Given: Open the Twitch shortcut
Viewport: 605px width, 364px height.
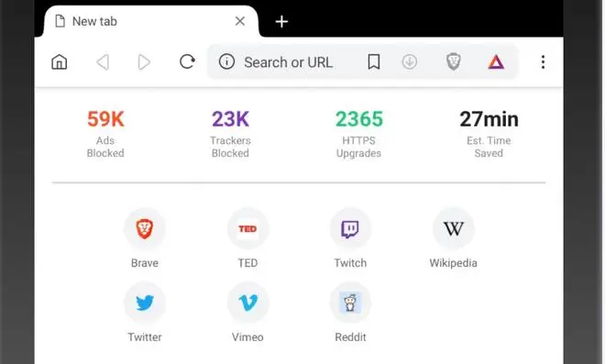Looking at the screenshot, I should coord(350,238).
